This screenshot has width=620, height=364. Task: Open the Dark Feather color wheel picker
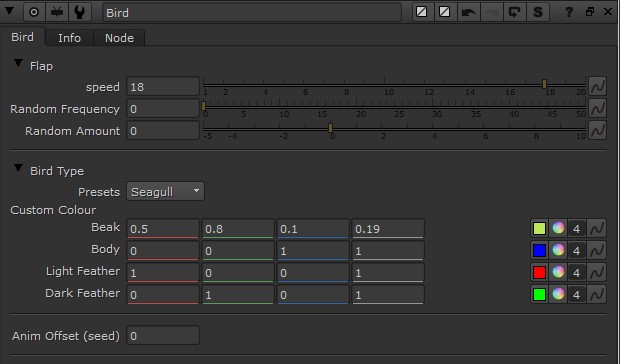point(558,294)
